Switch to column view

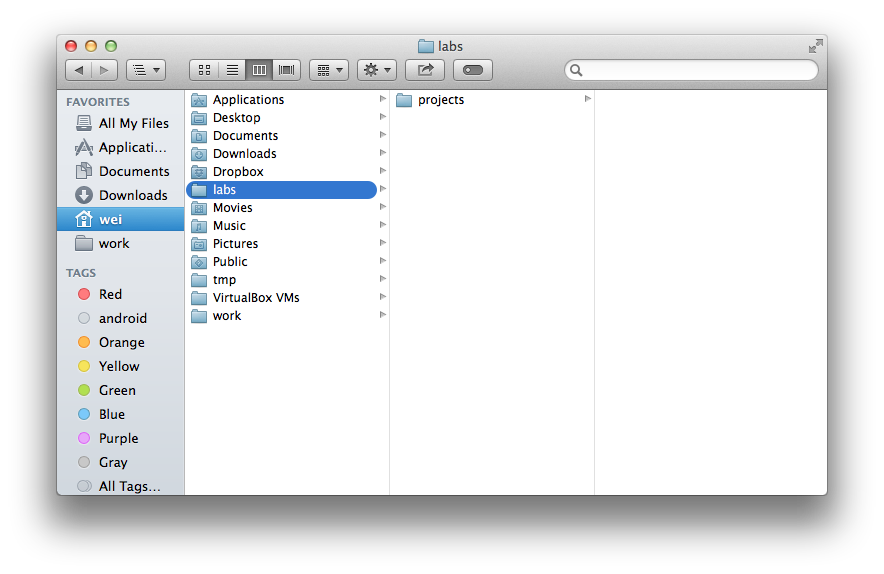coord(259,70)
